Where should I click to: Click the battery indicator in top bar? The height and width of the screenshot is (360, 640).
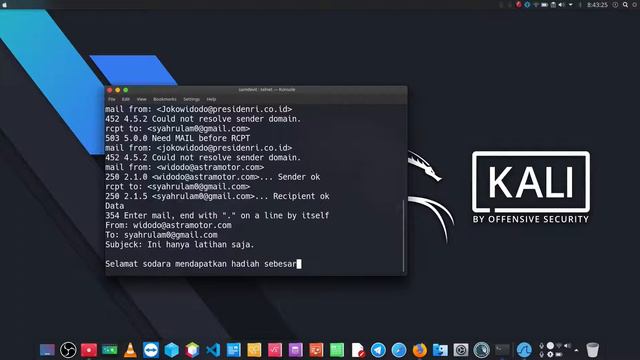(544, 4)
